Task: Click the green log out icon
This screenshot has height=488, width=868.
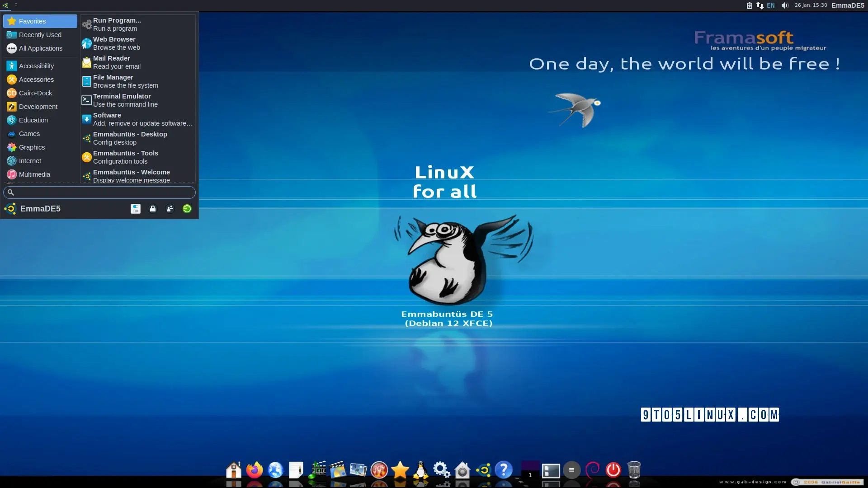Action: click(x=187, y=209)
